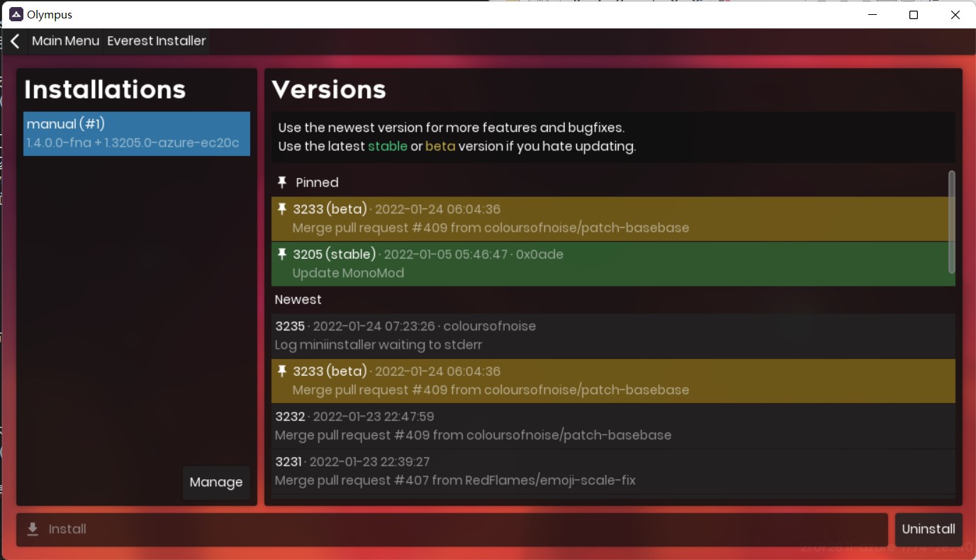
Task: Go back using the back arrow icon
Action: [x=15, y=41]
